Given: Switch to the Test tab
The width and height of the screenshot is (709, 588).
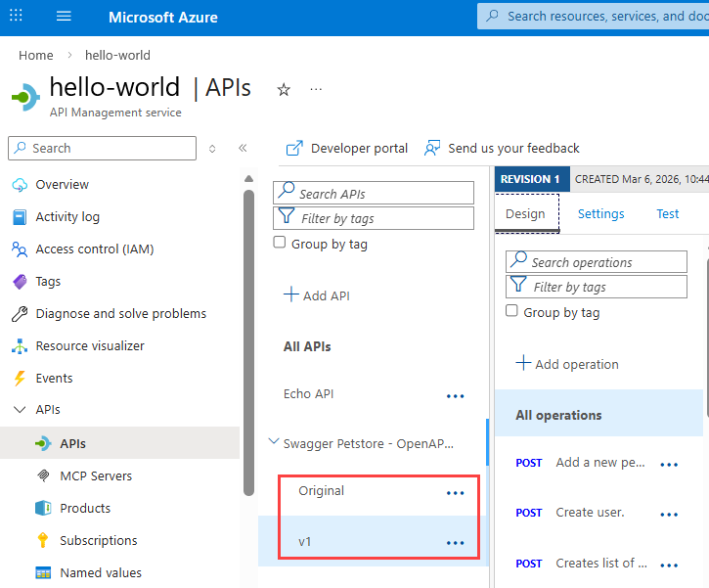Looking at the screenshot, I should (x=667, y=213).
